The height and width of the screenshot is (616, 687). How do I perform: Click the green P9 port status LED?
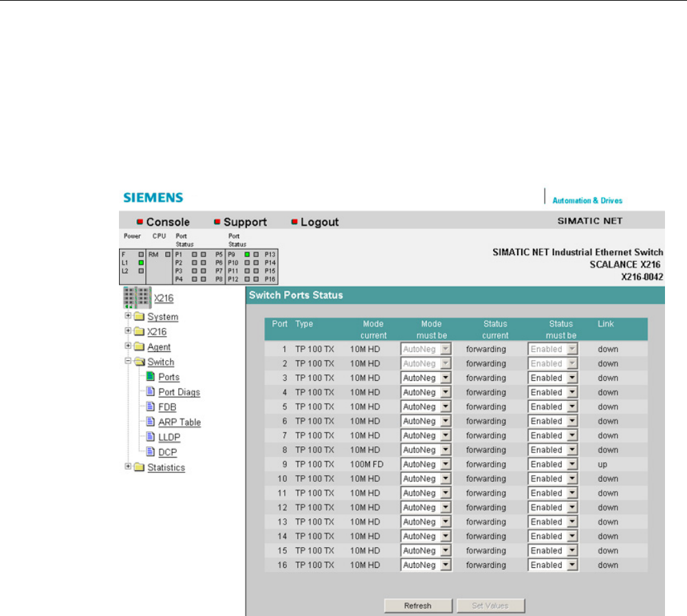tap(247, 254)
